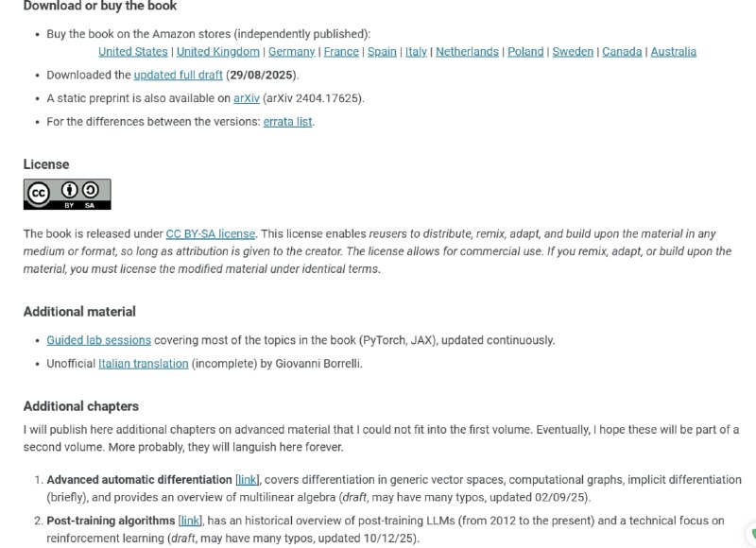Download the updated full draft
756x548 pixels.
178,75
